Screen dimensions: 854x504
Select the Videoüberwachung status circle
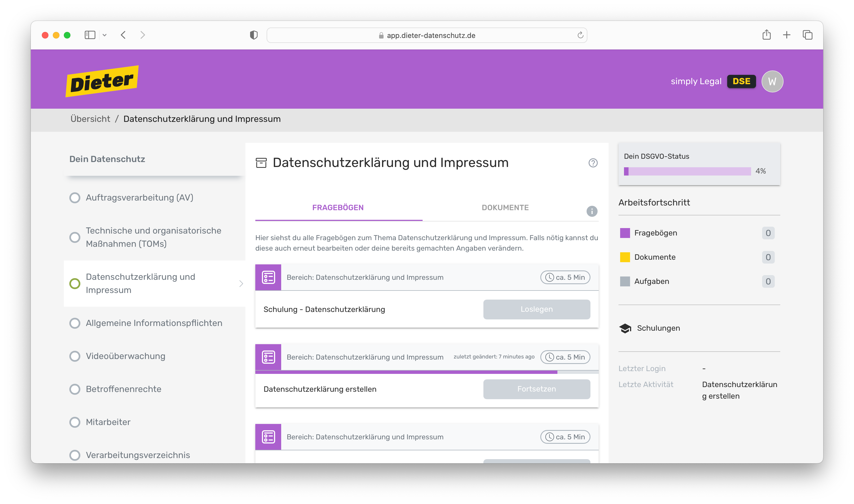pyautogui.click(x=75, y=356)
